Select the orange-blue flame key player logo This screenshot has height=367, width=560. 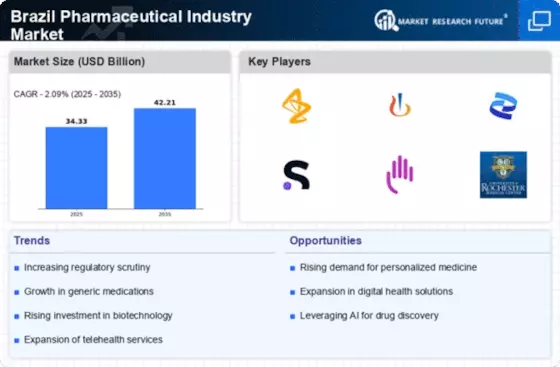[x=400, y=105]
